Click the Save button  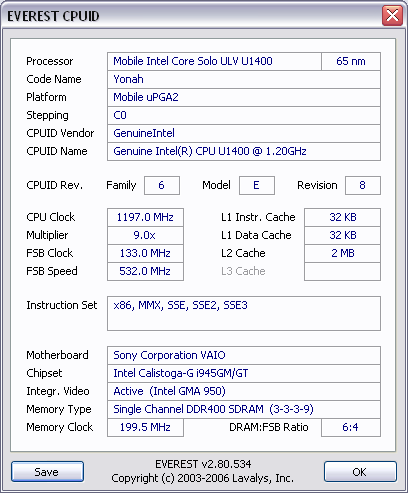[x=47, y=472]
